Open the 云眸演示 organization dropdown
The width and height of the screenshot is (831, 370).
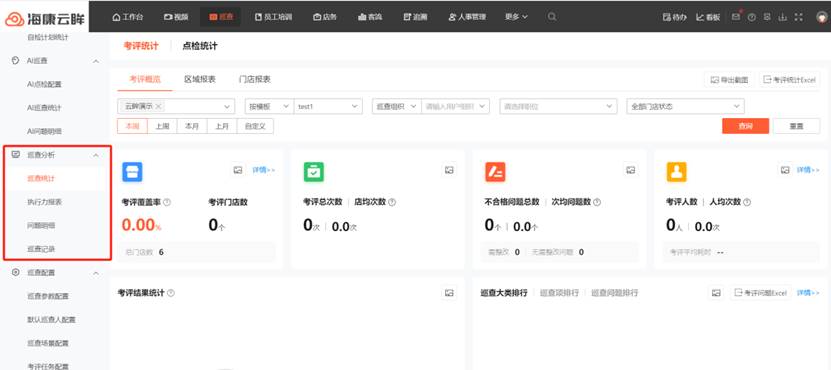click(x=176, y=106)
